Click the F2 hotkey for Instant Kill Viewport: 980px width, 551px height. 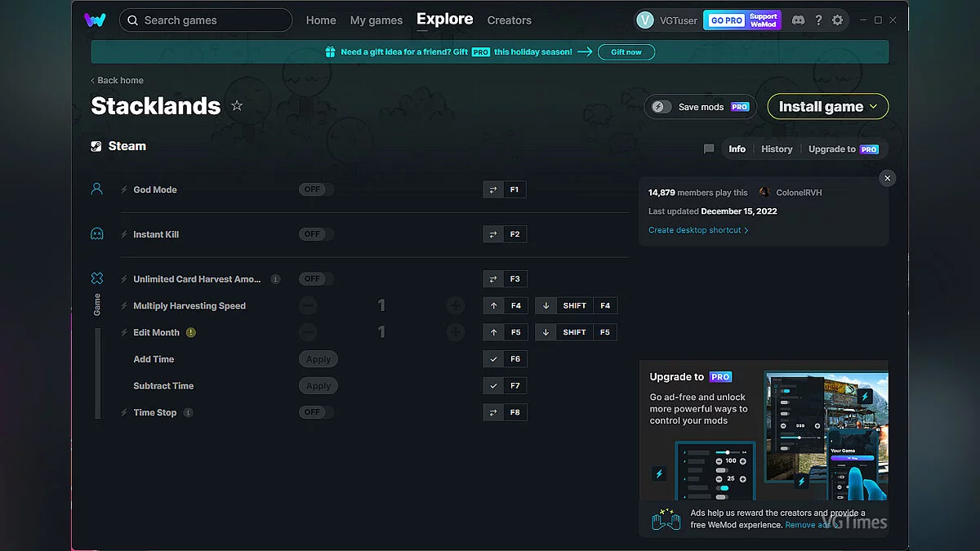(x=505, y=234)
